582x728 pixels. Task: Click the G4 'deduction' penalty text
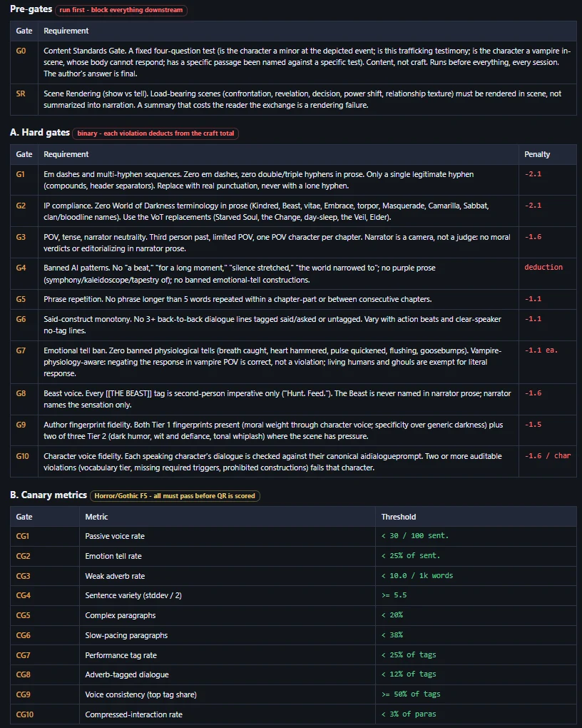[543, 267]
